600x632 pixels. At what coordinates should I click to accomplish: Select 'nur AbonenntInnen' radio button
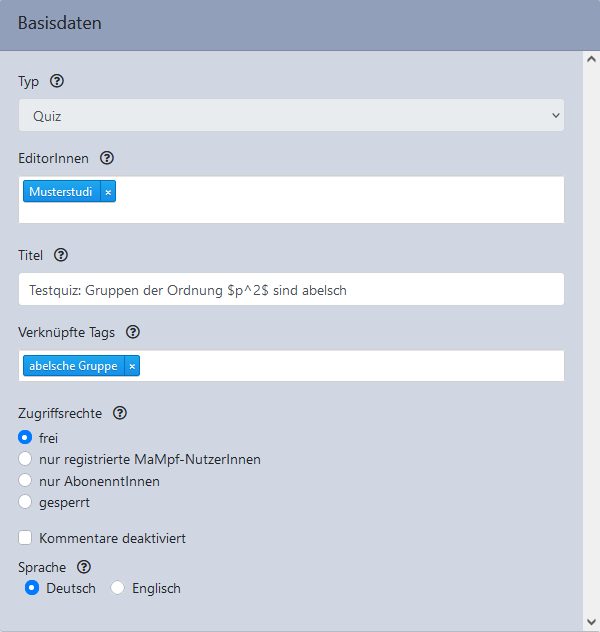click(26, 481)
